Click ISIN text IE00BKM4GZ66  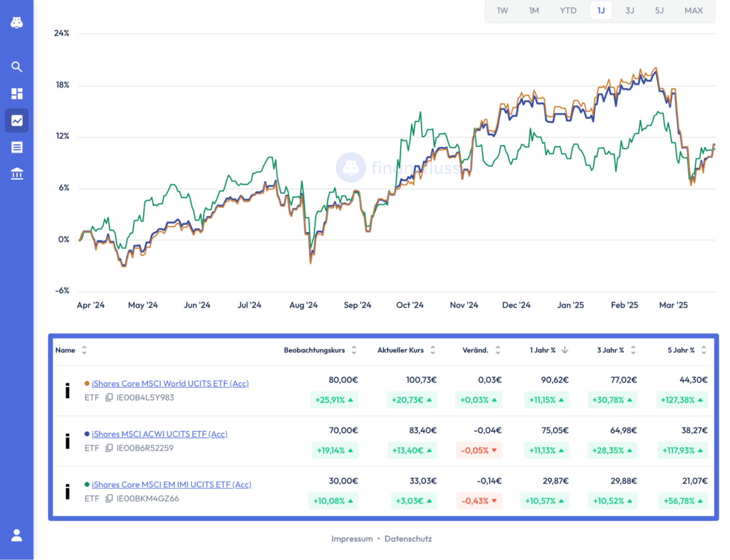[x=148, y=499]
